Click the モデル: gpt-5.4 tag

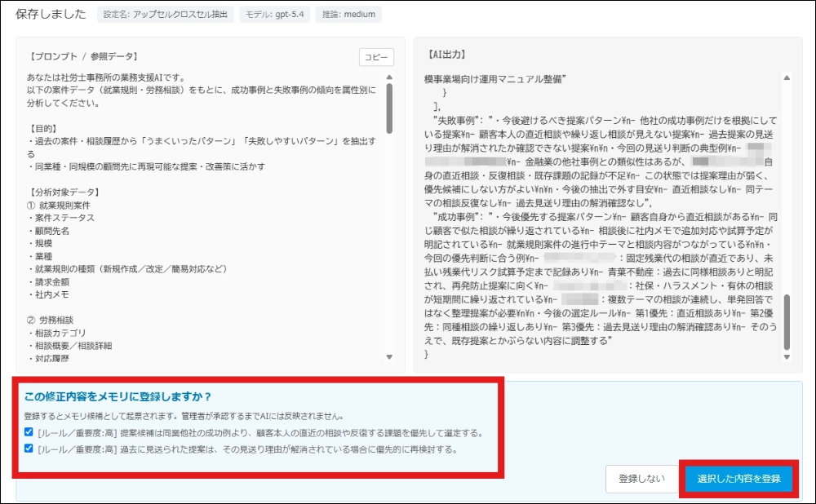275,15
